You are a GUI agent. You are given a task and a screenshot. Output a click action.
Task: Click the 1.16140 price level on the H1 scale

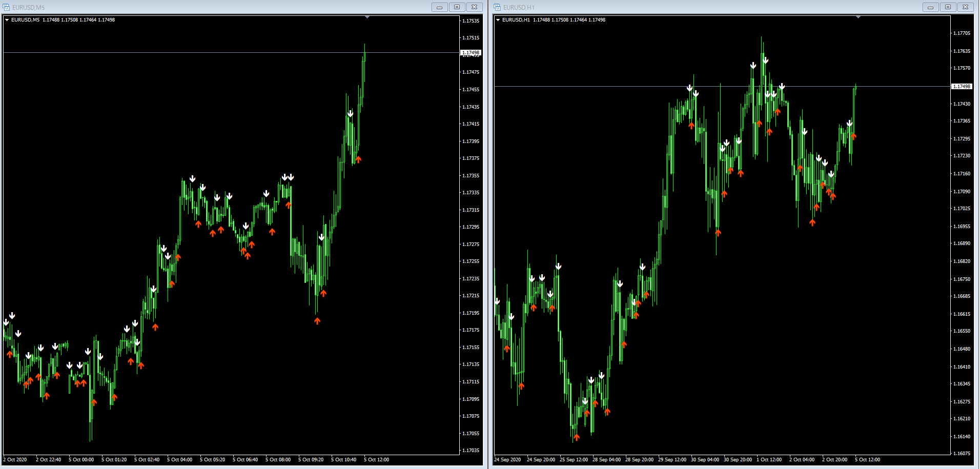click(x=962, y=437)
